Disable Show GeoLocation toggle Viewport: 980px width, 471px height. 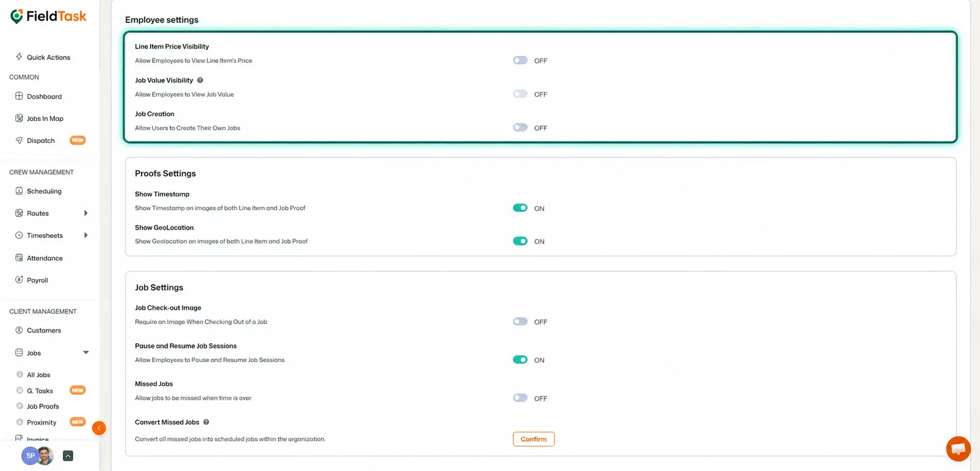tap(520, 241)
